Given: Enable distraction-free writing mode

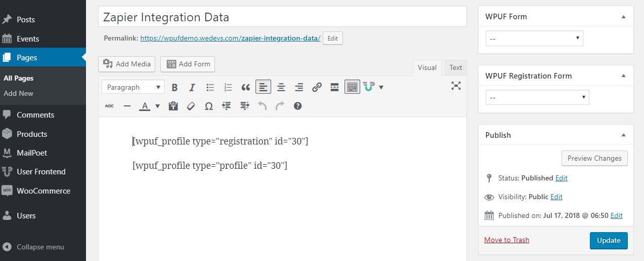Looking at the screenshot, I should (x=456, y=86).
